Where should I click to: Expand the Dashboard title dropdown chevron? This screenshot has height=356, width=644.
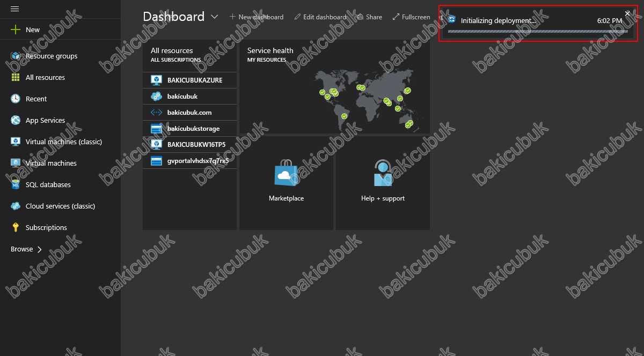[214, 17]
